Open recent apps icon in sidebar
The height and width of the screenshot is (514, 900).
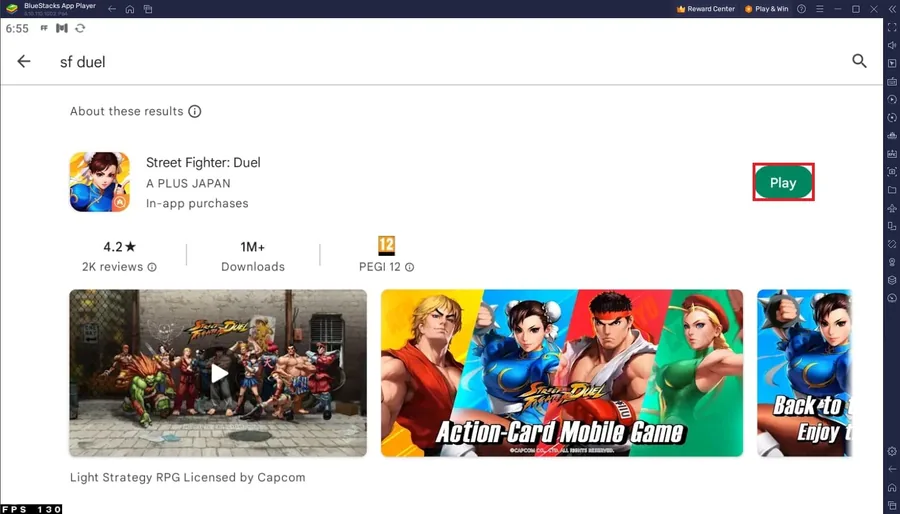891,505
